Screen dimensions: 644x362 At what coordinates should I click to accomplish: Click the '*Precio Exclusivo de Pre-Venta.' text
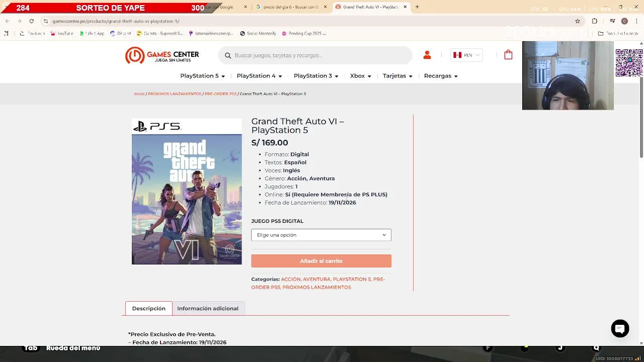coord(172,334)
